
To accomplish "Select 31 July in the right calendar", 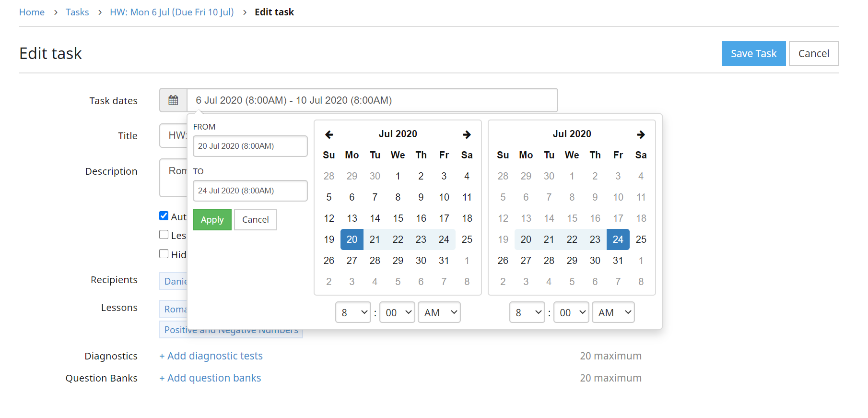I will click(x=618, y=261).
